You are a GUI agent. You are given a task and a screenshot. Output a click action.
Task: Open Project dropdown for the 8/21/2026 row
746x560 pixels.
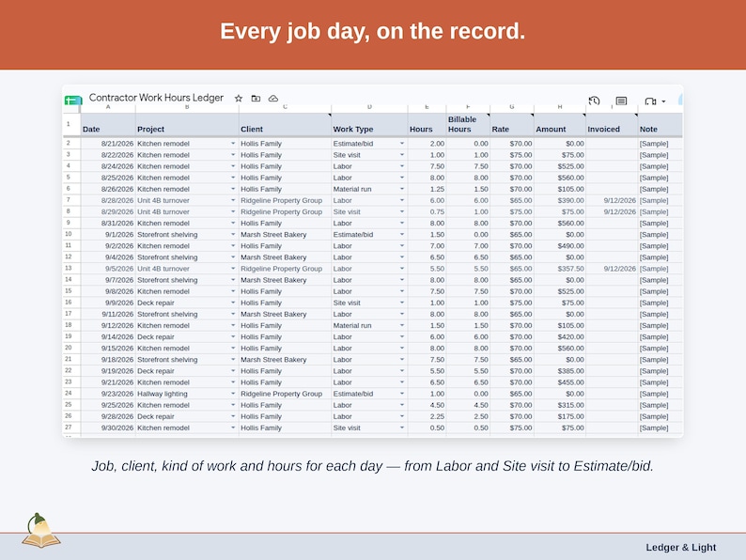click(233, 143)
